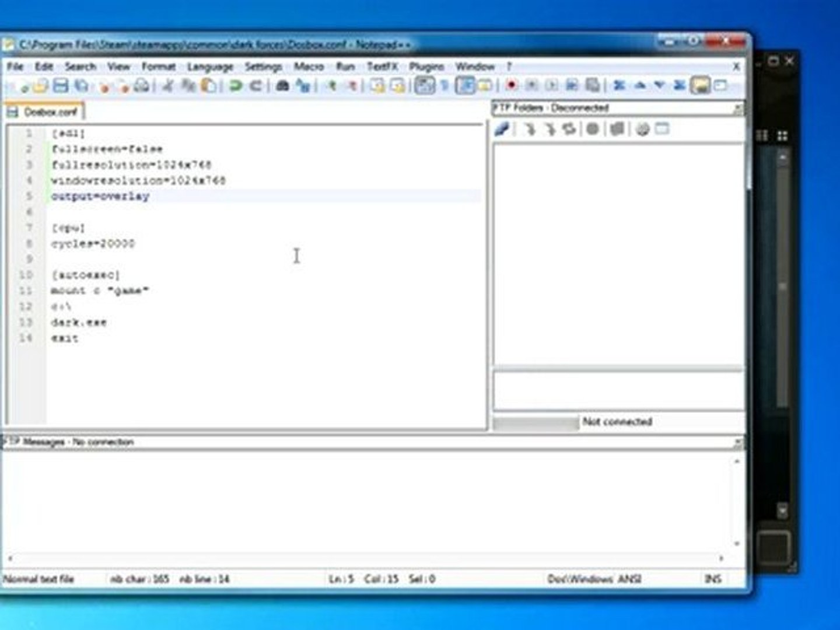This screenshot has width=840, height=630.
Task: Open the Search menu
Action: [x=80, y=66]
